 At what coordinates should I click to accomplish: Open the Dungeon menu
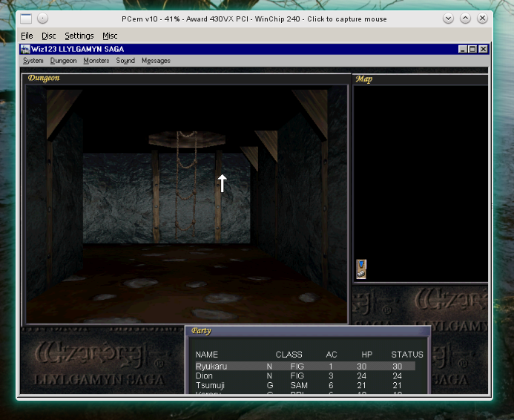[x=63, y=61]
